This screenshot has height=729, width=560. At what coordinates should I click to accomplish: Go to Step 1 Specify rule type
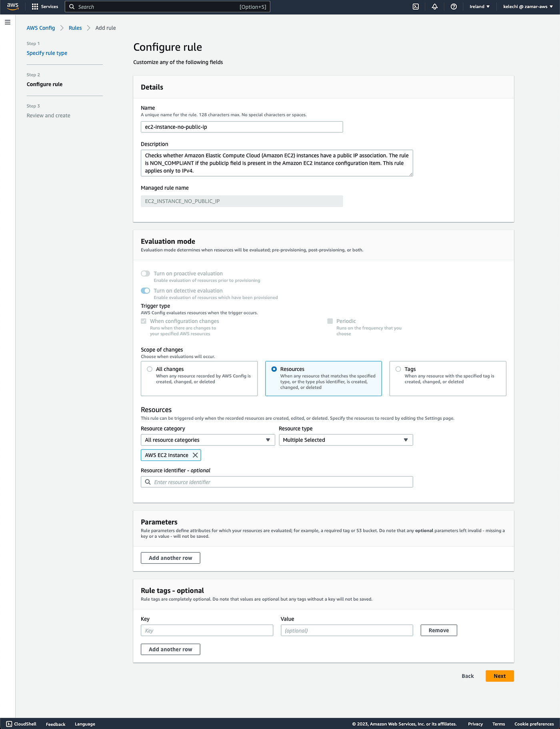pos(47,53)
